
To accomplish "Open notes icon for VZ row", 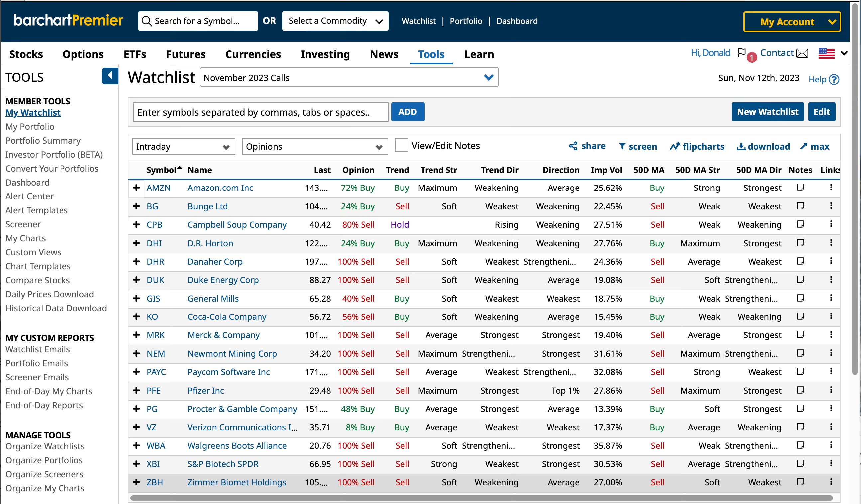I will (800, 427).
